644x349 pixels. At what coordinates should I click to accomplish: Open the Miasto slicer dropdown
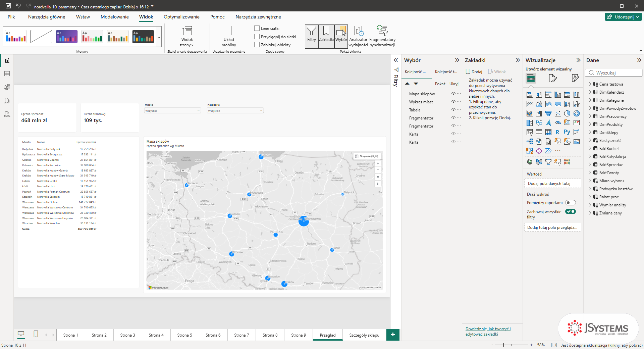point(172,110)
